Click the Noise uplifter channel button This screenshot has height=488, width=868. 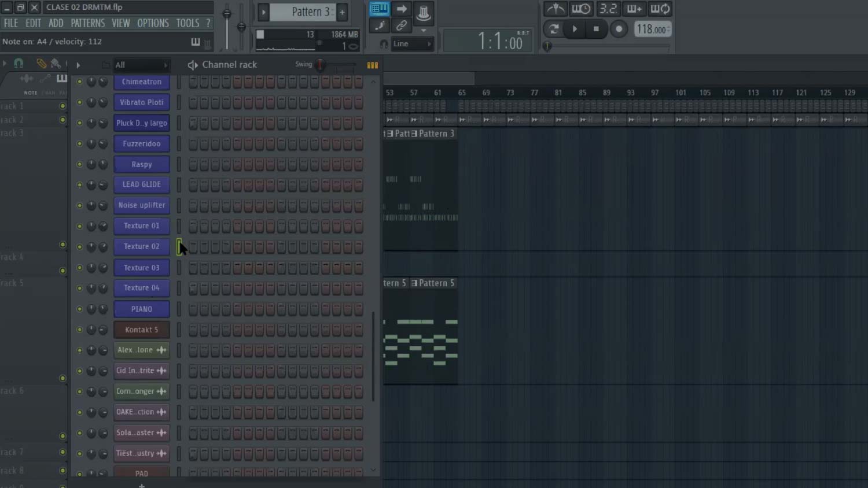[x=142, y=205]
